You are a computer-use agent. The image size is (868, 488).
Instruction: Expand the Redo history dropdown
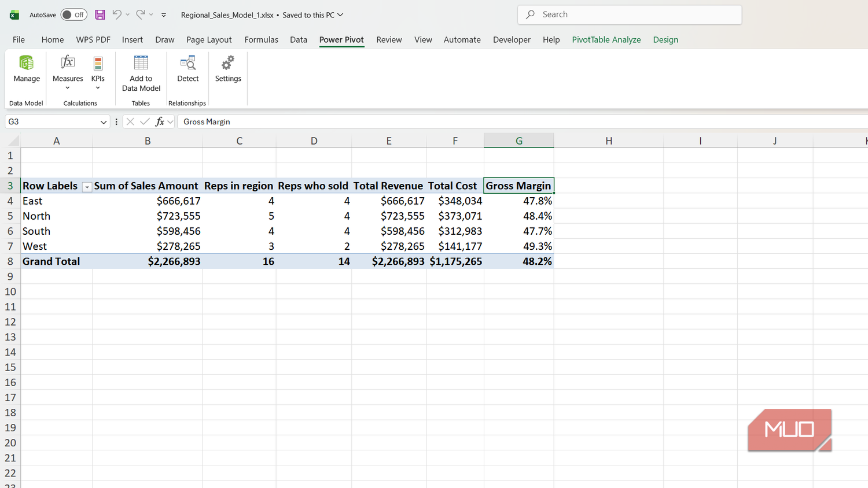coord(151,14)
